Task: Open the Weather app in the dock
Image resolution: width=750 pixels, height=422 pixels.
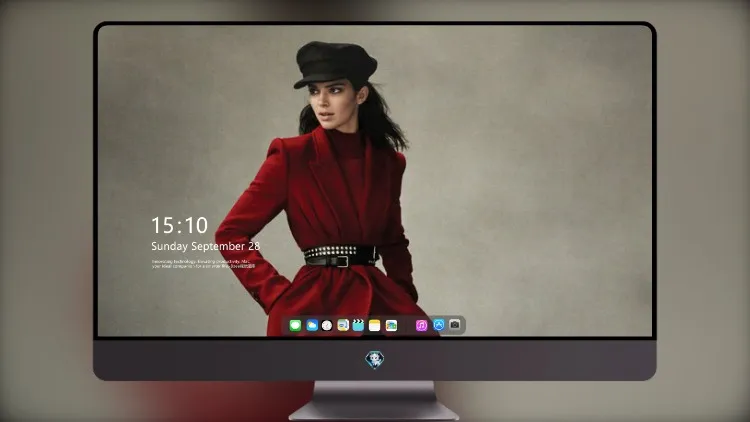Action: click(312, 325)
